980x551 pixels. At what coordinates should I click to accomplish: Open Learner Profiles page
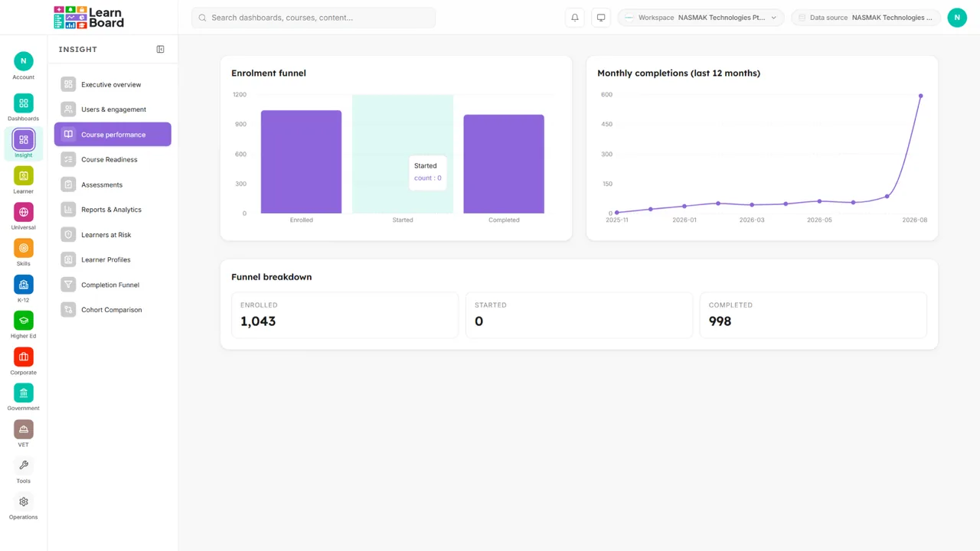click(113, 259)
